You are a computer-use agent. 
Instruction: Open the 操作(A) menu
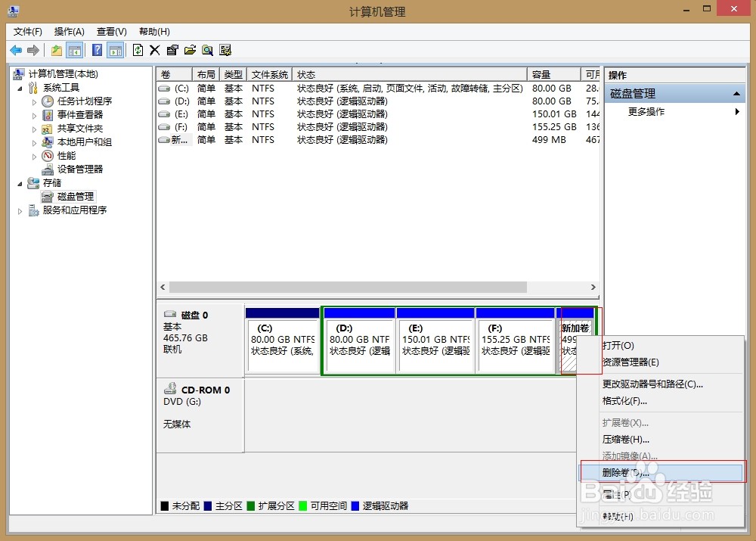[69, 32]
